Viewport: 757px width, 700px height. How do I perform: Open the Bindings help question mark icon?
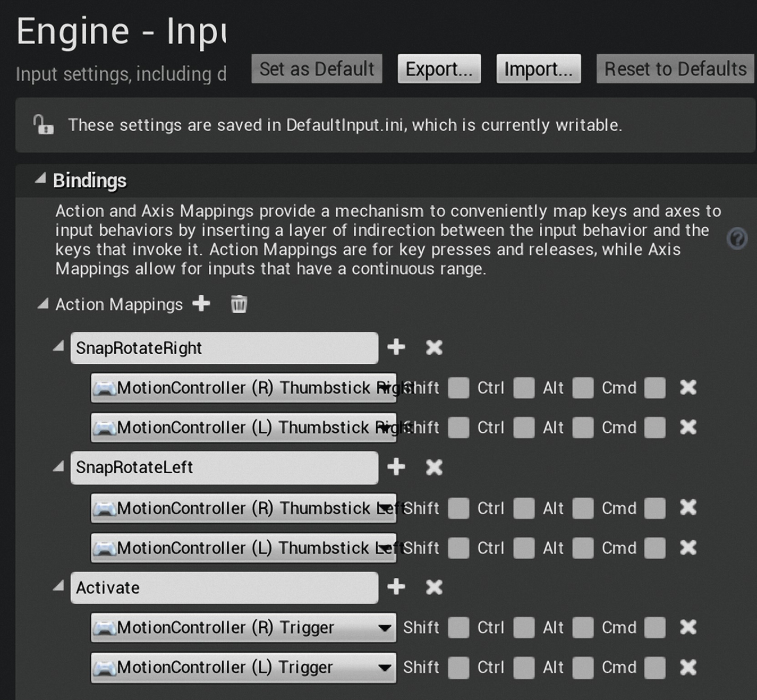[x=737, y=238]
